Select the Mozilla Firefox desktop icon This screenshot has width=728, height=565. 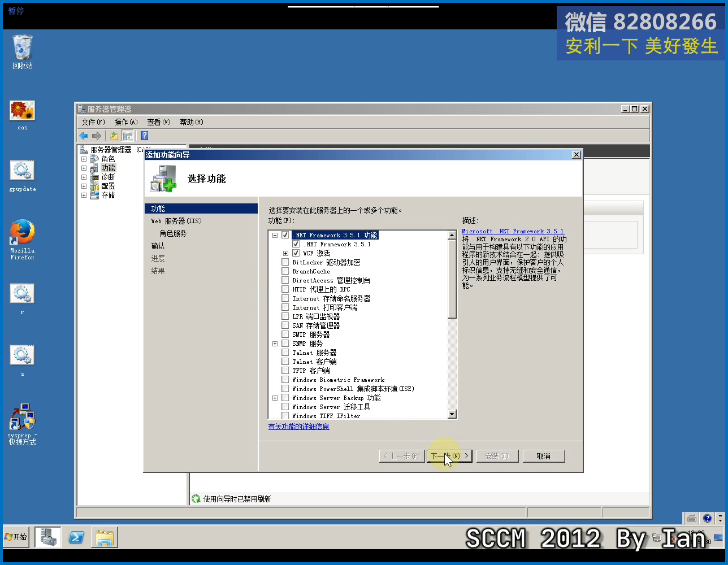coord(23,240)
